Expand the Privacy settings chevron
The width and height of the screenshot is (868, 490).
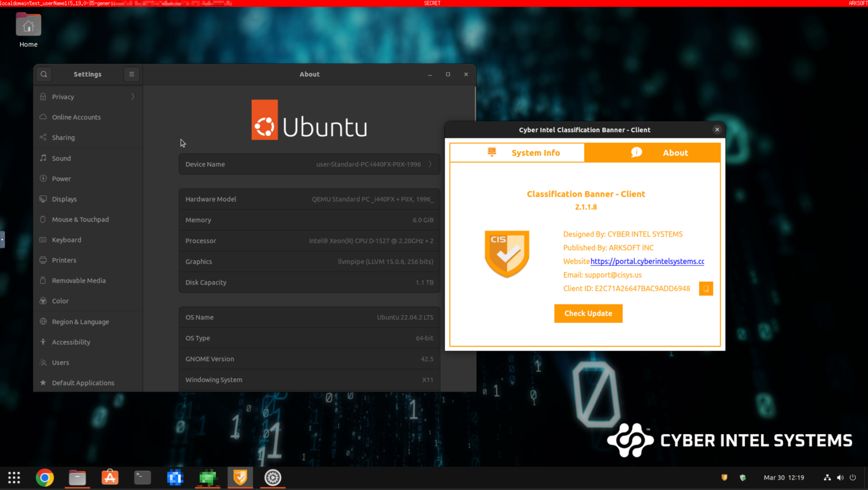[x=133, y=97]
